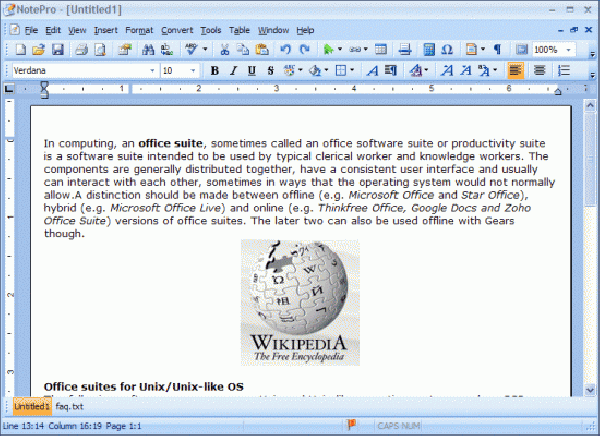
Task: Open a file using the folder icon
Action: [38, 49]
